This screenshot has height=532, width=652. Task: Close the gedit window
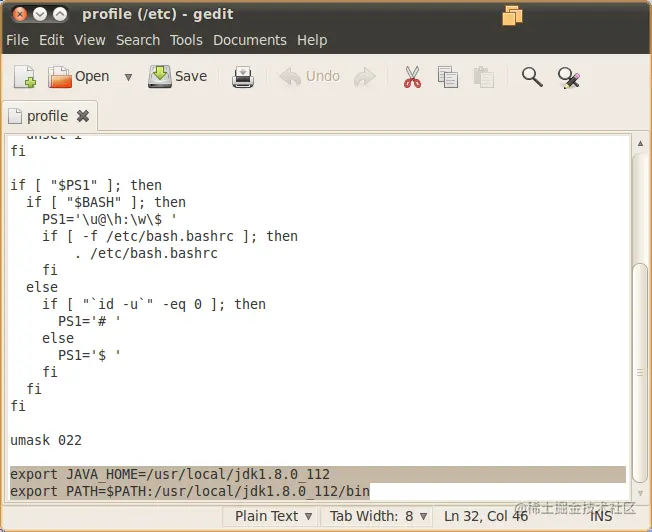[x=20, y=15]
